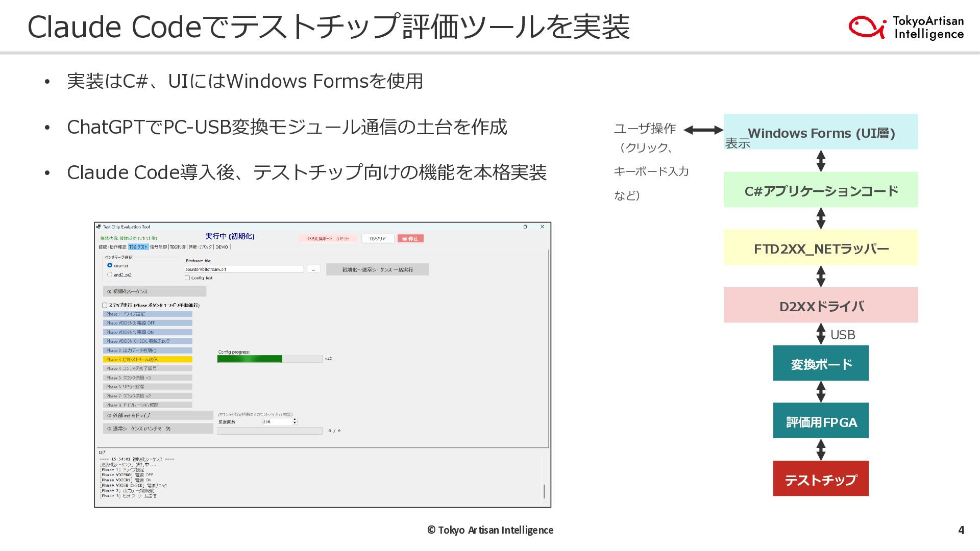Click the 評価用FPGA box
The width and height of the screenshot is (980, 551).
[x=821, y=420]
